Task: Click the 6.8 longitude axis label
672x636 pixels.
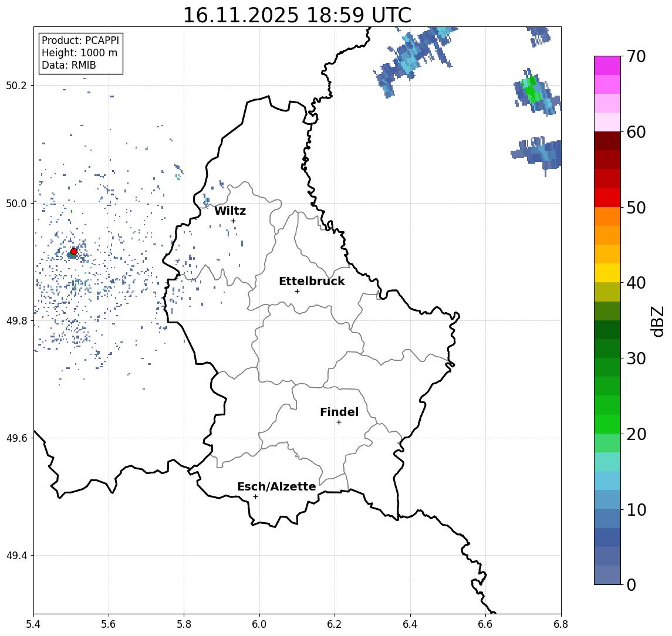Action: pyautogui.click(x=560, y=624)
